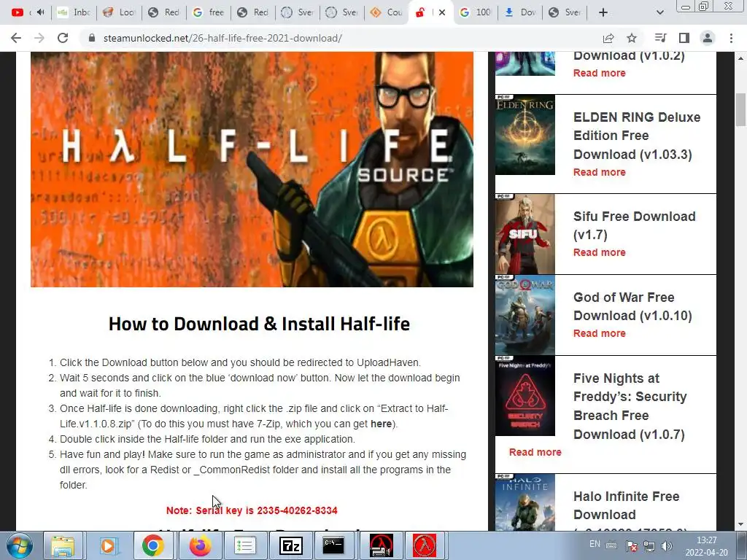747x560 pixels.
Task: Open ELDEN RING Deluxe Edition link
Action: point(637,136)
